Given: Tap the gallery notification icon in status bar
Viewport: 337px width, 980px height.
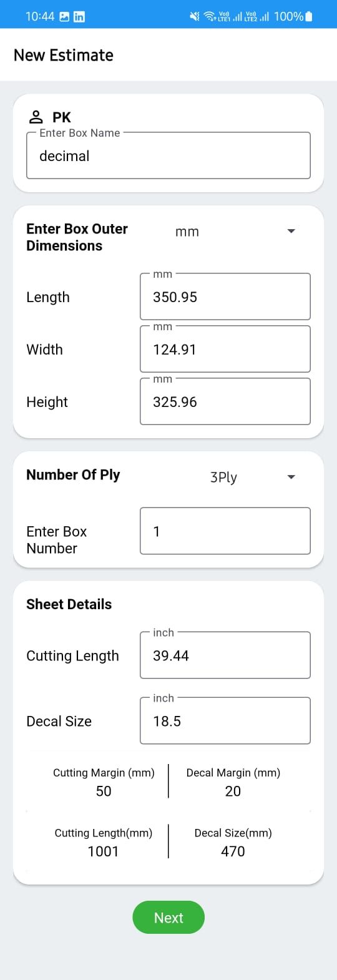Looking at the screenshot, I should [65, 17].
